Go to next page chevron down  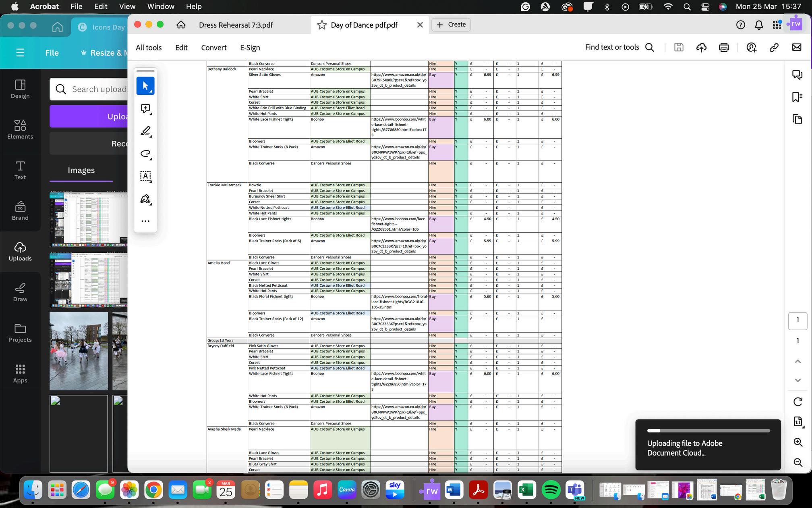click(x=797, y=380)
